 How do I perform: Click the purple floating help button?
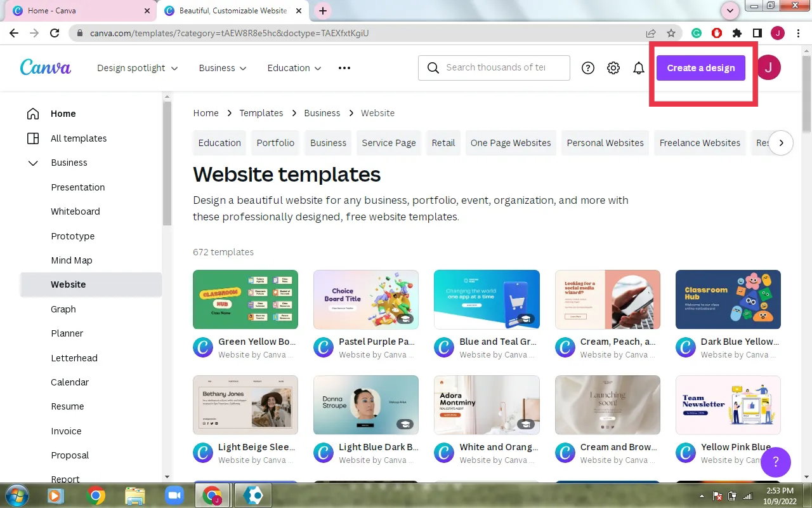776,462
